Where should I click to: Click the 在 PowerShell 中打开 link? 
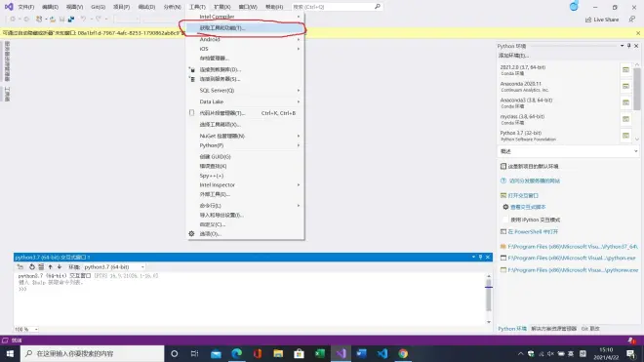click(533, 232)
